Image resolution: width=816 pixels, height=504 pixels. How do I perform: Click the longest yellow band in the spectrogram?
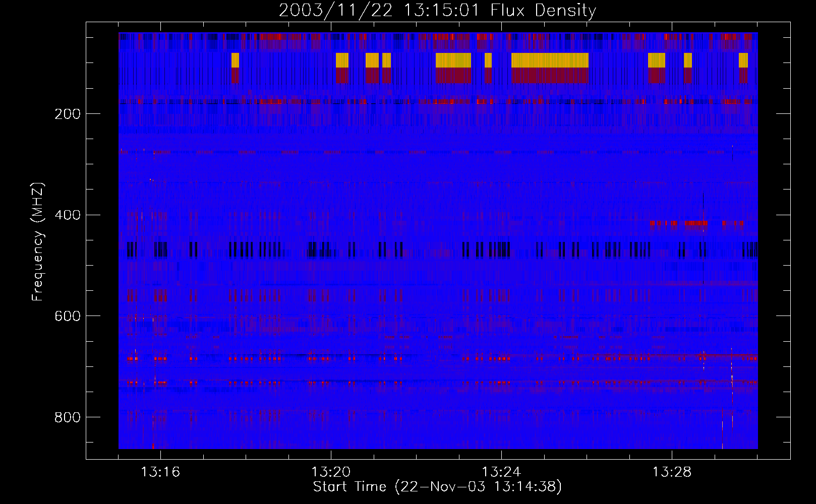coord(550,60)
